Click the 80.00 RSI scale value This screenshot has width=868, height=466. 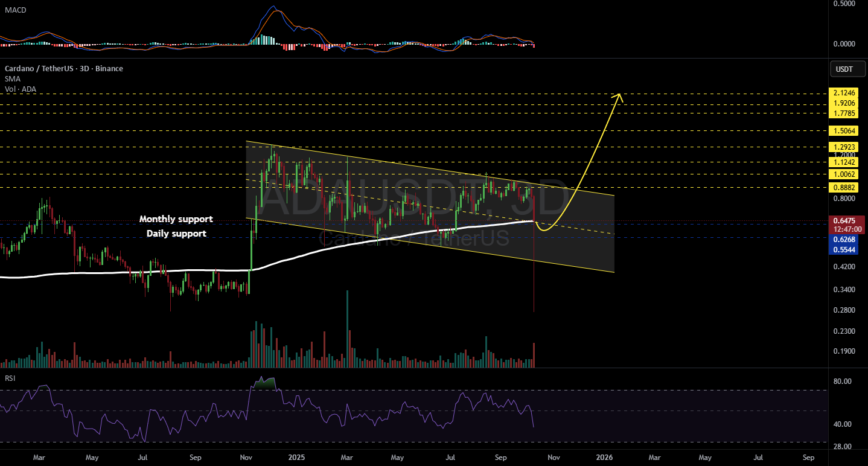coord(842,381)
